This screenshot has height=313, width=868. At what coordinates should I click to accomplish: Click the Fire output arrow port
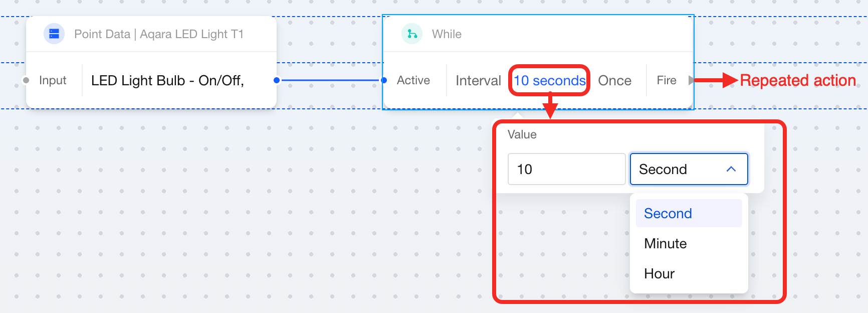tap(691, 80)
